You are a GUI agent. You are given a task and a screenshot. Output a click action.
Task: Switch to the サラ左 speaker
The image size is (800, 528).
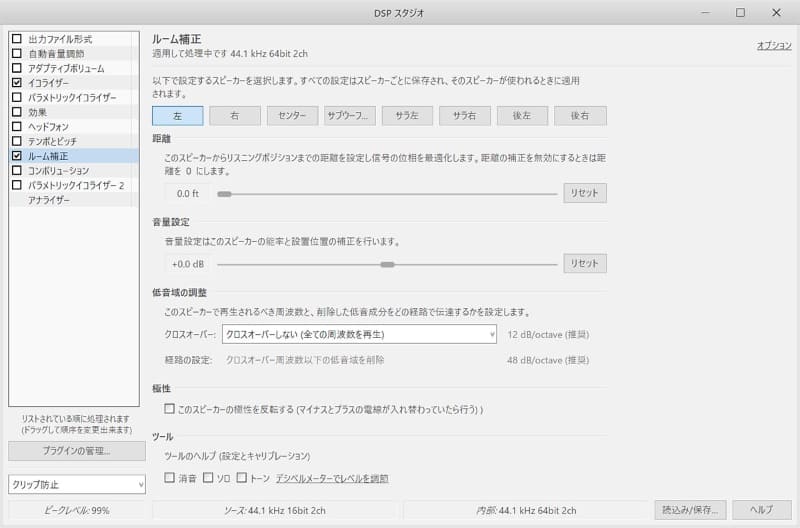407,116
